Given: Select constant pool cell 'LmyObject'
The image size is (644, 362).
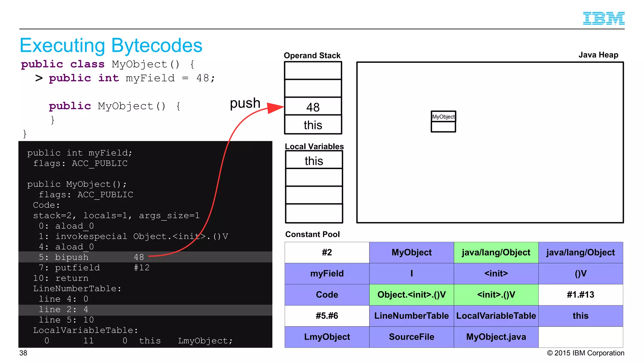Looking at the screenshot, I should pyautogui.click(x=327, y=337).
